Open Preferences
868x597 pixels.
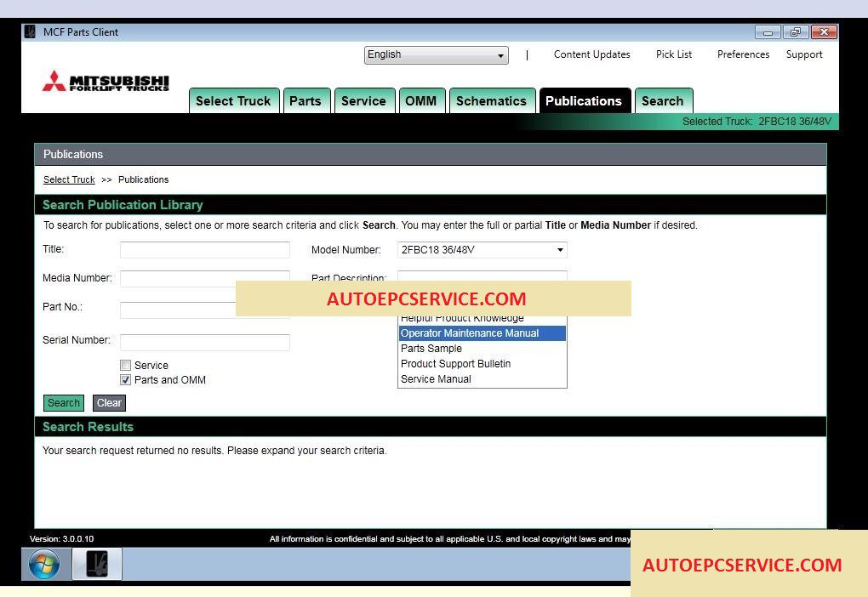pos(744,54)
